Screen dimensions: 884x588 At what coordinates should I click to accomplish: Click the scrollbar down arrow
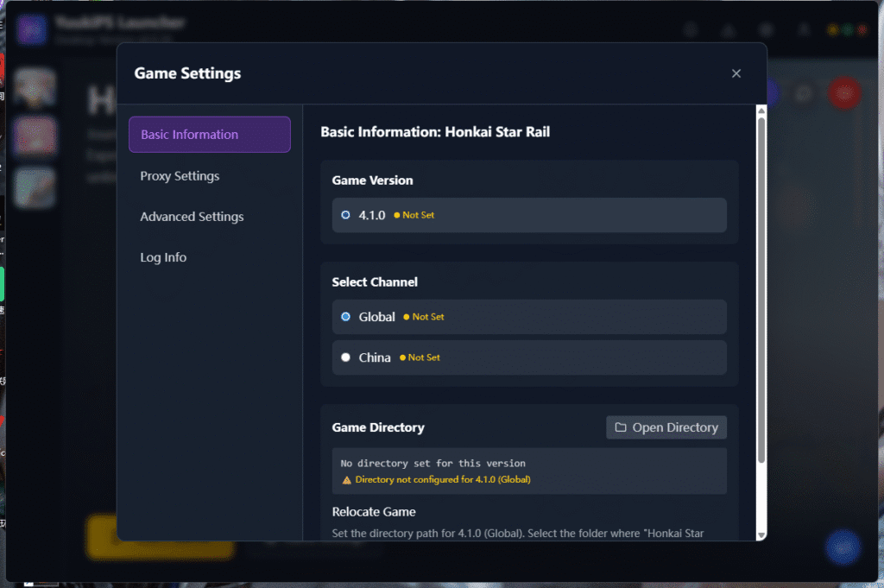(761, 535)
